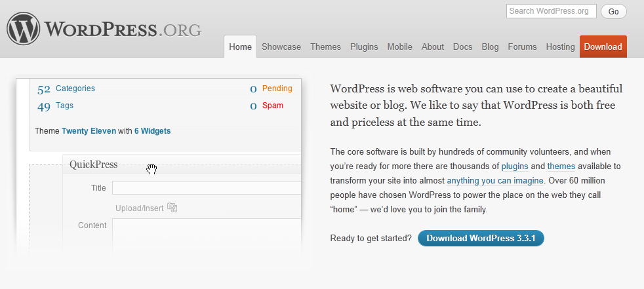Viewport: 644px width, 289px height.
Task: Click Download WordPress 3.3.1 button
Action: tap(481, 238)
